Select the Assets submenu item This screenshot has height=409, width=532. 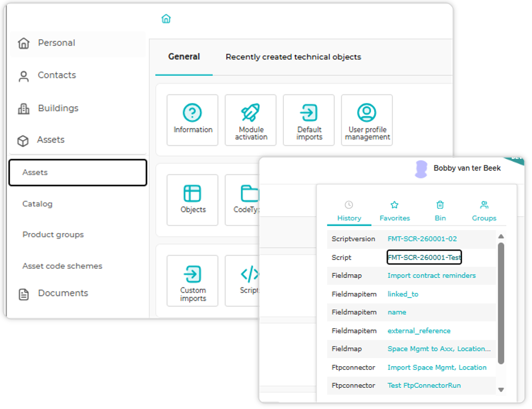78,172
